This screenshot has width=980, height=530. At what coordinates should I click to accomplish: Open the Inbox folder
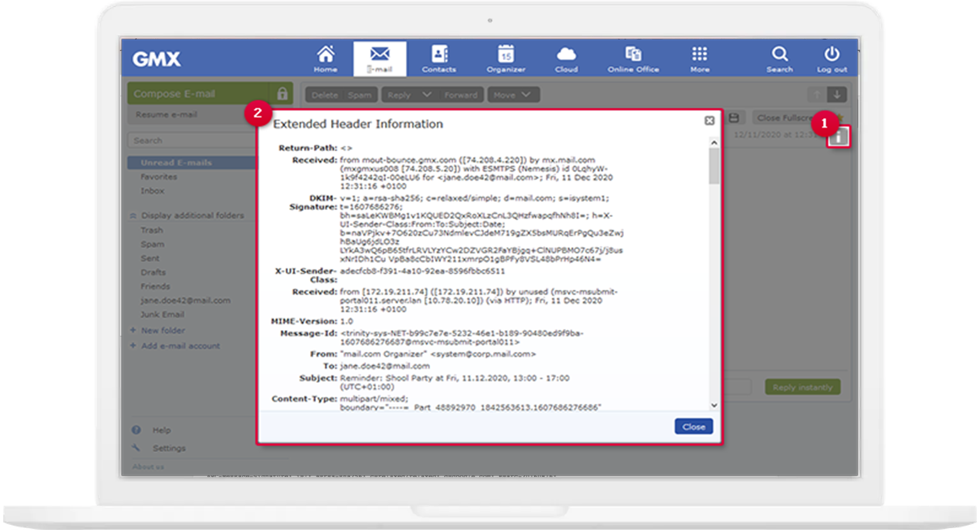click(152, 191)
